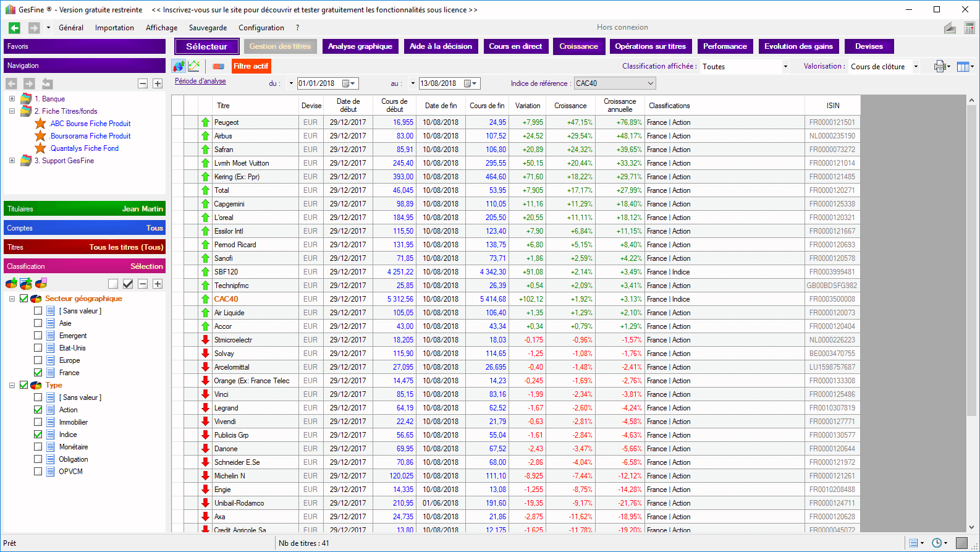Collapse the 2. Fiche Titres/fonds node
The height and width of the screenshot is (552, 980).
12,111
